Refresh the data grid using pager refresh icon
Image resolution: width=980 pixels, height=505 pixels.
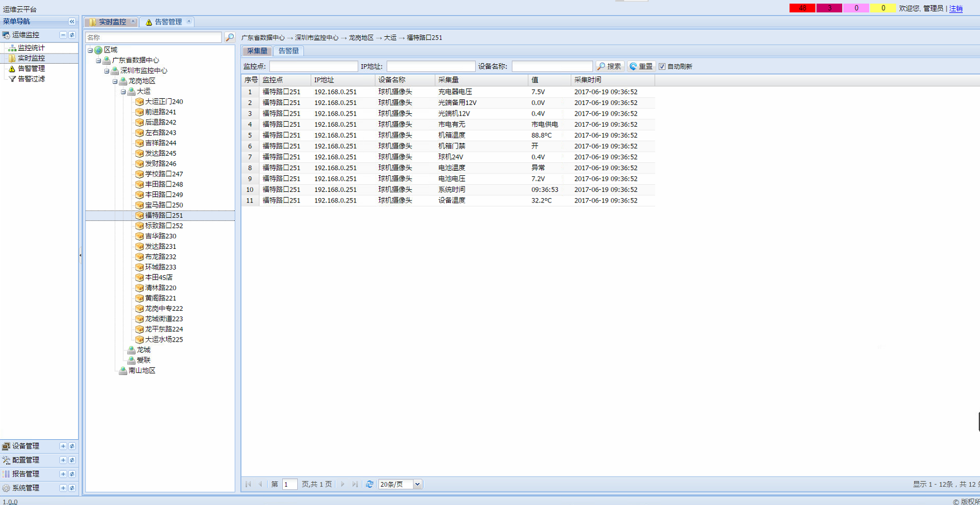coord(369,484)
